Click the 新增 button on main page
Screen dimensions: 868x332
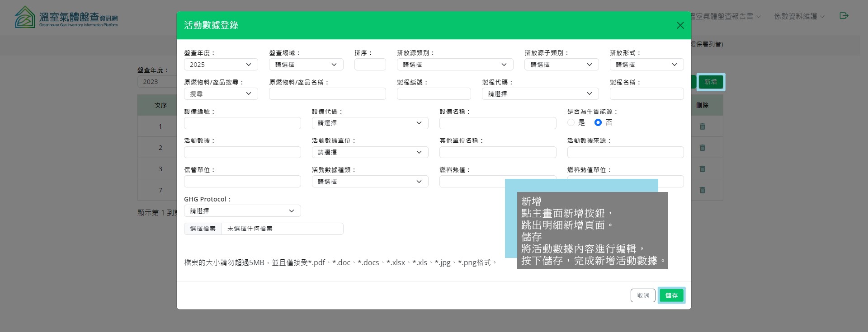[710, 82]
